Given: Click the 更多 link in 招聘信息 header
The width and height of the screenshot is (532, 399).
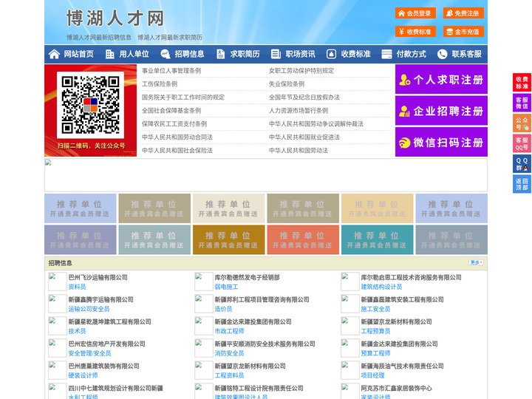Looking at the screenshot, I should 476,262.
